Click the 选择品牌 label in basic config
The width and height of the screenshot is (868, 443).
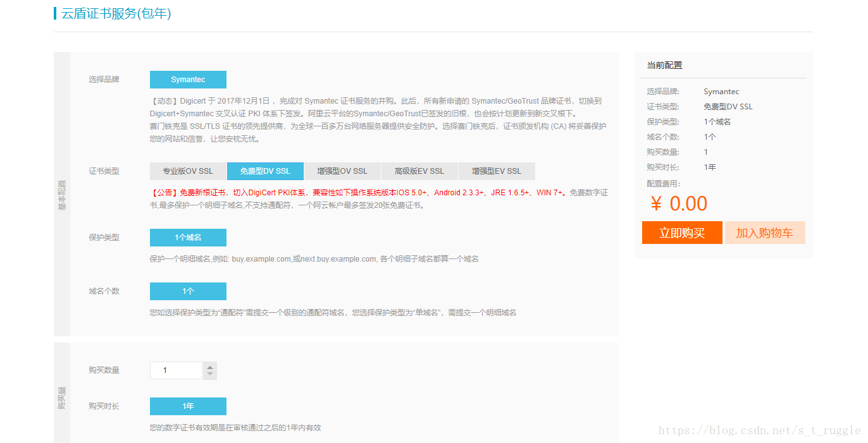coord(104,80)
